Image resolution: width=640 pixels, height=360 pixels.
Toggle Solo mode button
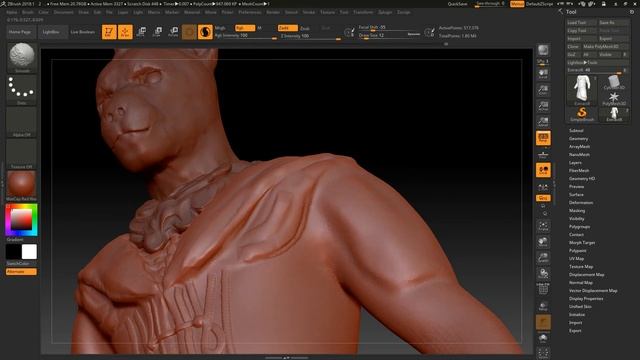pos(543,338)
